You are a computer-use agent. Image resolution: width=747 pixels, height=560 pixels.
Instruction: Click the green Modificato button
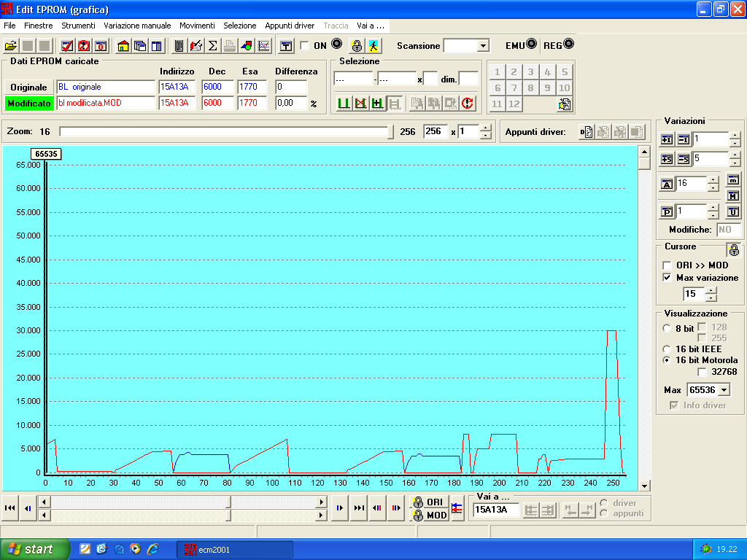click(x=29, y=104)
